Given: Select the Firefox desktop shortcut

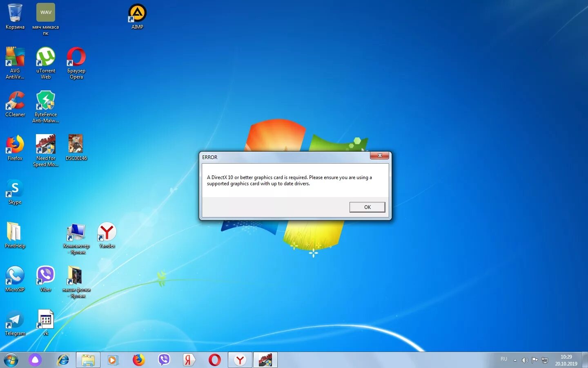Looking at the screenshot, I should (15, 148).
